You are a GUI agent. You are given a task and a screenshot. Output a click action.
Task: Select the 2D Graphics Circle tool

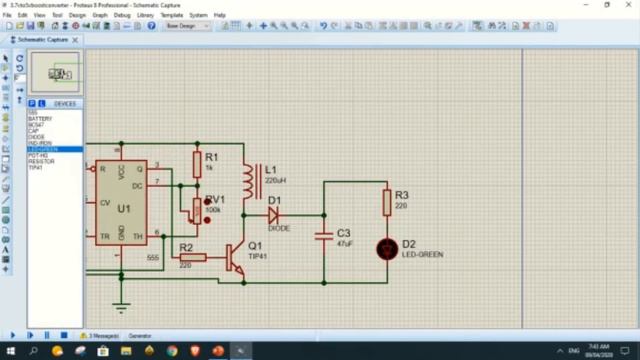pos(6,220)
